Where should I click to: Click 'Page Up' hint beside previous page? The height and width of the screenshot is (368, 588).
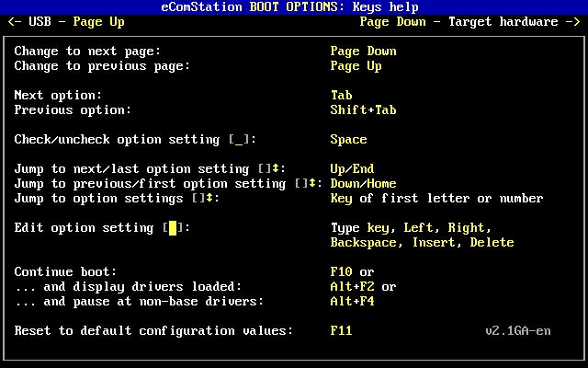pyautogui.click(x=356, y=66)
